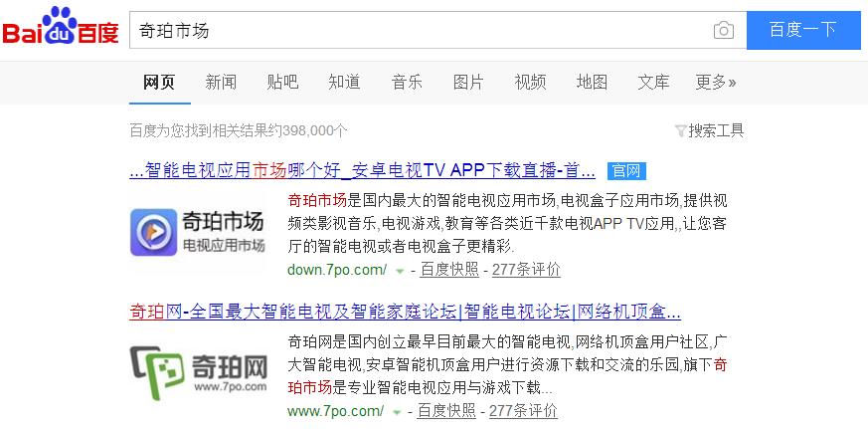Click the Baidu logo

pyautogui.click(x=61, y=26)
